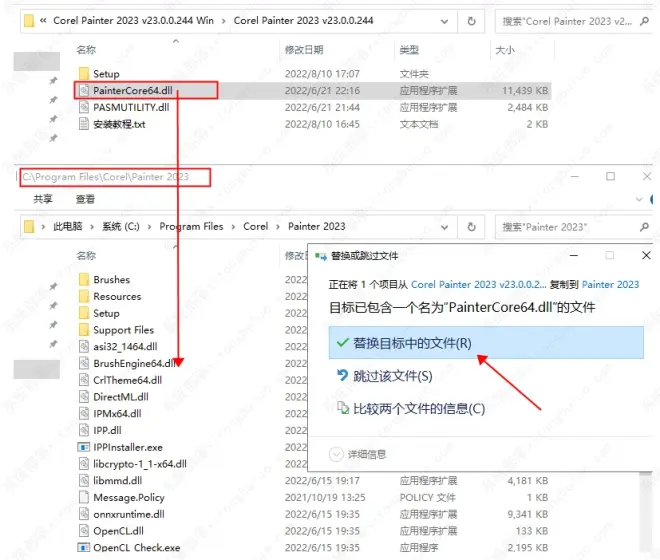Click search magnifier in the Painter 2023 window

(644, 227)
